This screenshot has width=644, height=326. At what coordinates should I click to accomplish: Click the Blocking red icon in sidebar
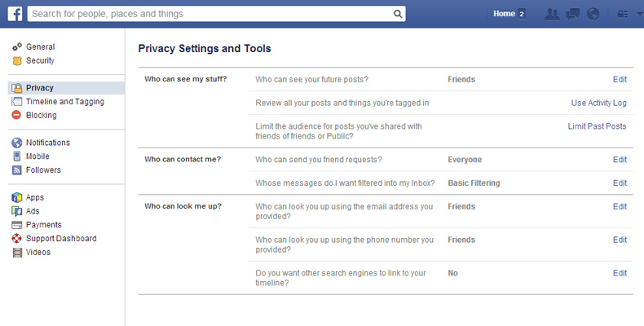point(16,115)
